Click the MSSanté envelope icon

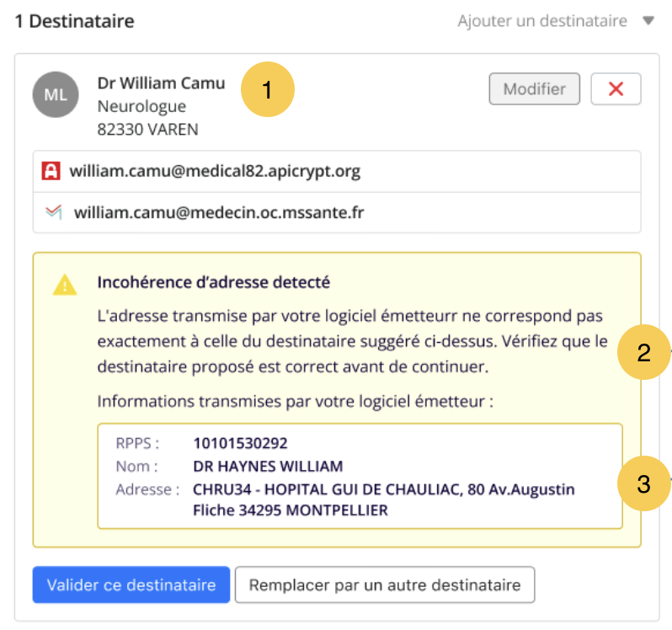pyautogui.click(x=54, y=211)
